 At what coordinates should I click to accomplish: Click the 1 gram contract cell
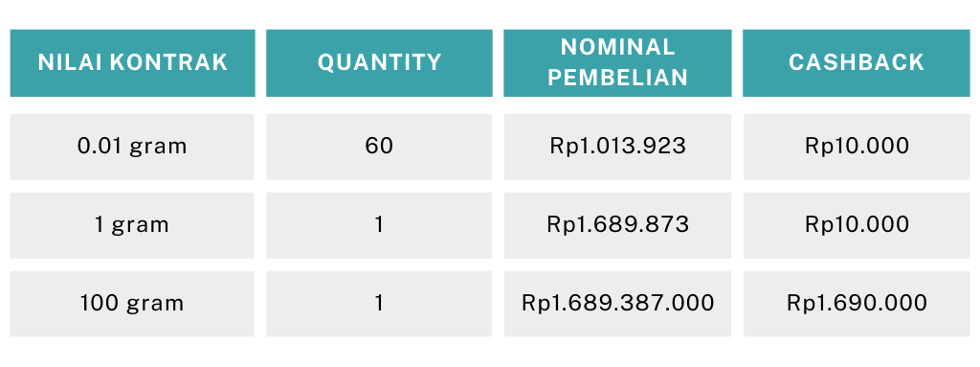[132, 225]
